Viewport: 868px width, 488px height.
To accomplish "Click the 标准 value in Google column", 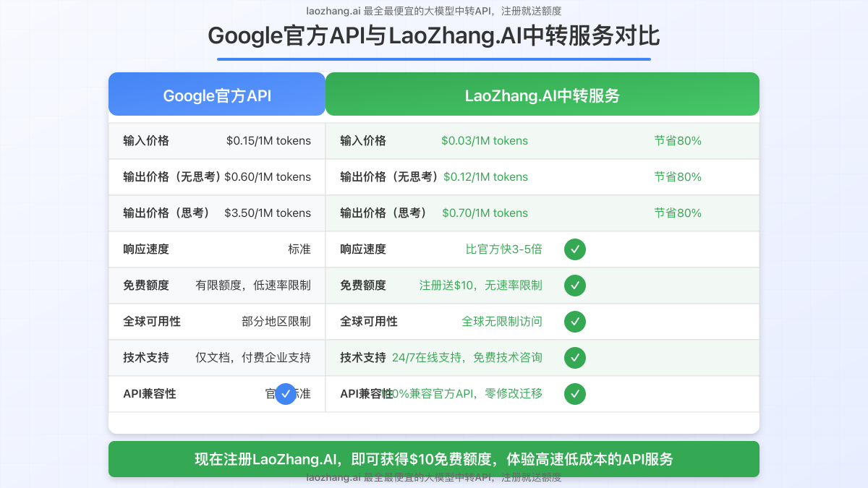I will [x=299, y=249].
